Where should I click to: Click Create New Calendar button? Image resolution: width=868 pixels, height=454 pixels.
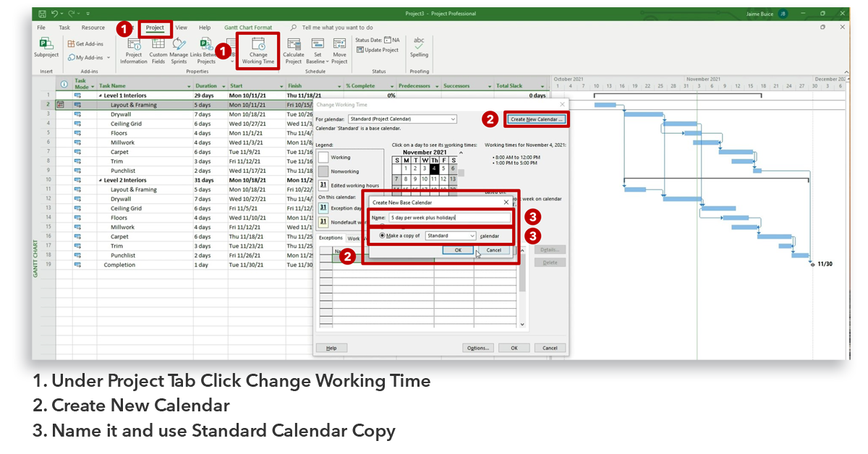tap(535, 118)
